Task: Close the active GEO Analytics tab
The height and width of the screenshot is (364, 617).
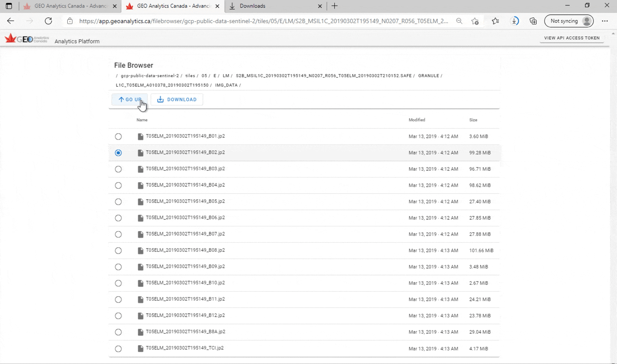Action: tap(217, 6)
